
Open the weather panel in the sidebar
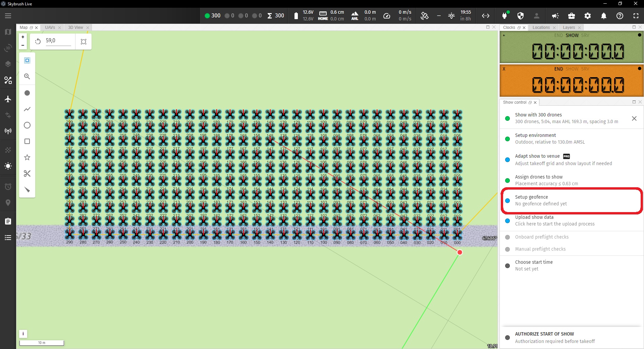[8, 166]
